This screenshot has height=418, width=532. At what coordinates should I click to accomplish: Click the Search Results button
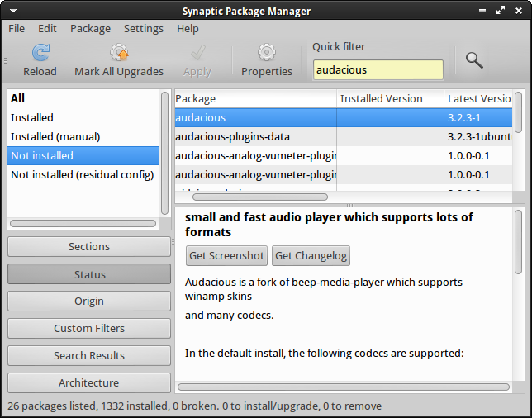[89, 355]
